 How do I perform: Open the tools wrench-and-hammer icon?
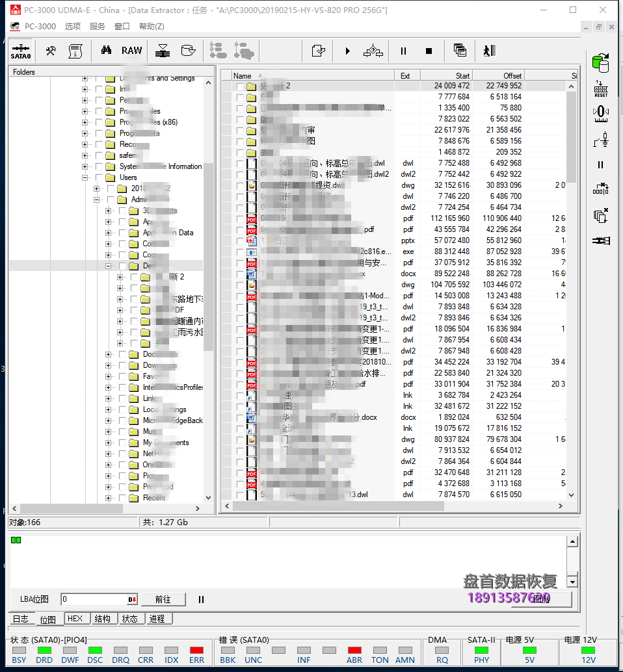pyautogui.click(x=51, y=51)
